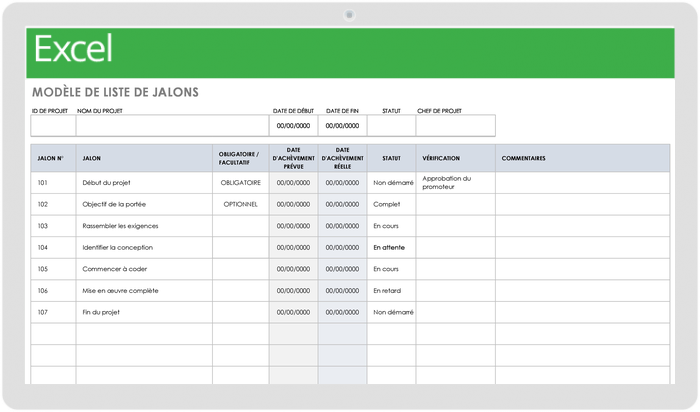Click the Chef de projet input cell

(x=455, y=126)
